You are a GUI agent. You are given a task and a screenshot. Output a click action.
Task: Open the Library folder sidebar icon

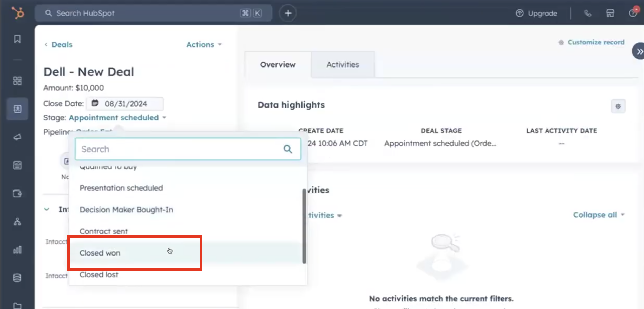(x=17, y=305)
